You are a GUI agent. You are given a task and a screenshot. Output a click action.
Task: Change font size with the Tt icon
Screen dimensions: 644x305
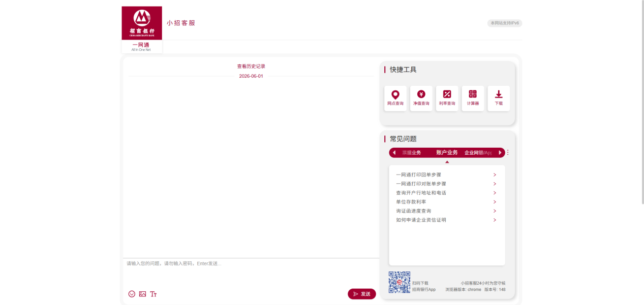154,294
